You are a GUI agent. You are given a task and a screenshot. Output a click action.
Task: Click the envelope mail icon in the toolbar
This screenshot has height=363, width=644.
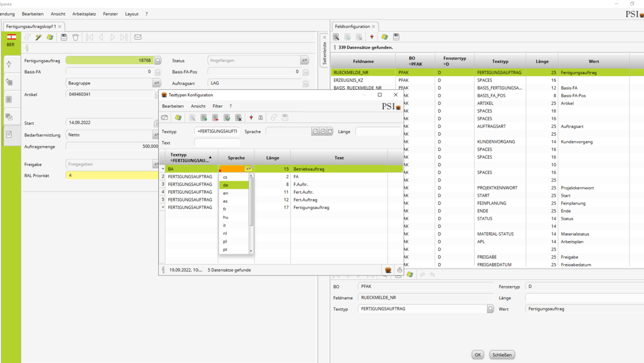point(138,37)
